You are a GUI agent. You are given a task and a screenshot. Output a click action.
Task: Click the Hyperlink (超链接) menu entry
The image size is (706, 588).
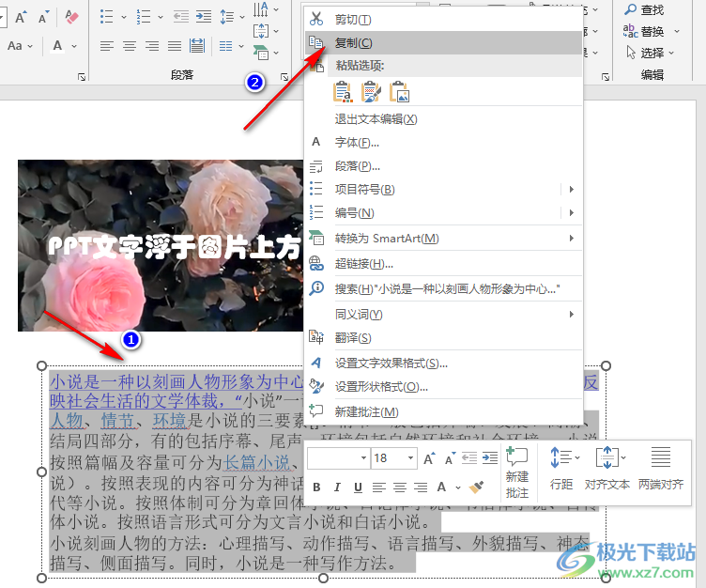pyautogui.click(x=364, y=264)
